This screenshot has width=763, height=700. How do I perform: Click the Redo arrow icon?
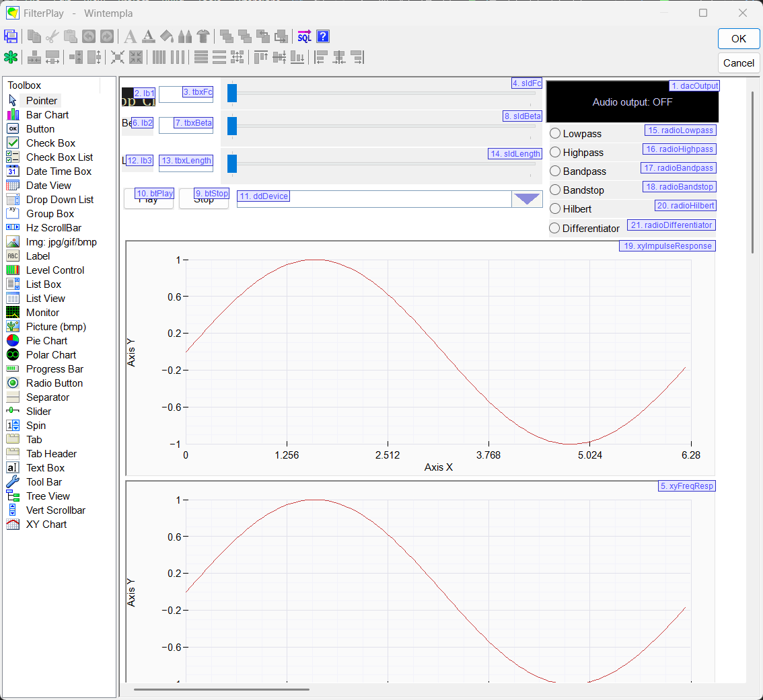(x=107, y=36)
